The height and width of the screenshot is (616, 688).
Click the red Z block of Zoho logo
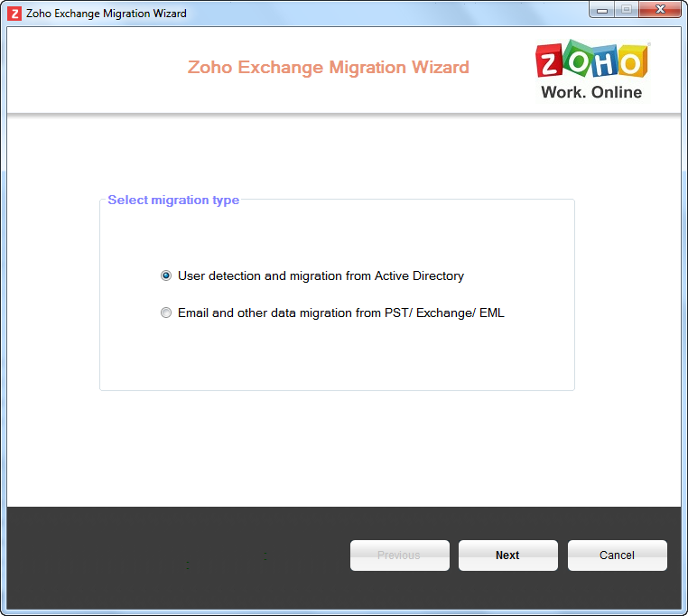point(551,63)
